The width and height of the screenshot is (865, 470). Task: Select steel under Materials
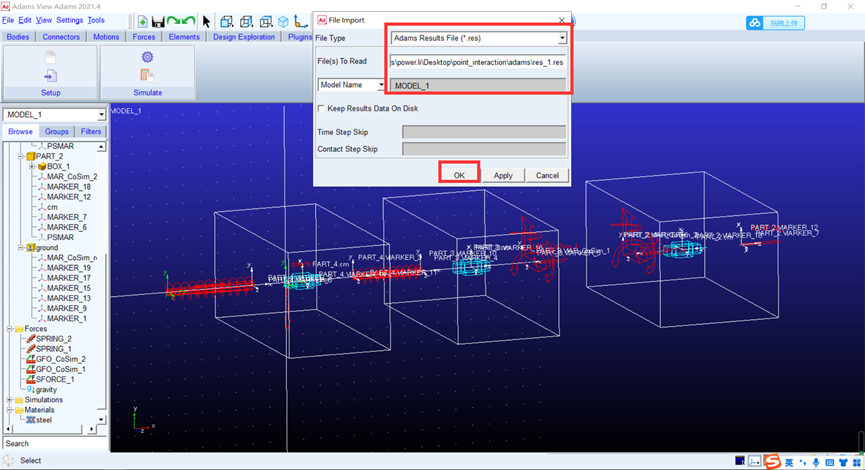coord(44,420)
